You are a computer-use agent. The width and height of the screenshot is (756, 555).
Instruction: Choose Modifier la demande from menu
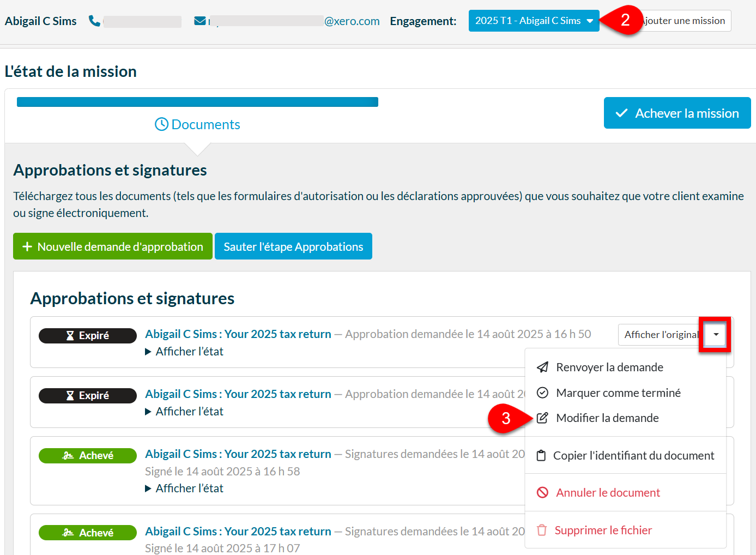[x=607, y=418]
